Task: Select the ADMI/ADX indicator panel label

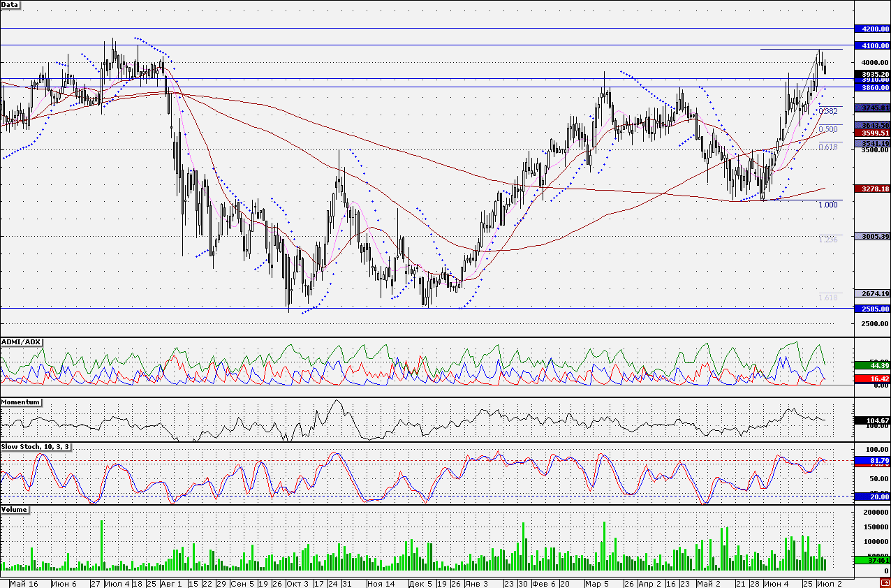Action: tap(21, 341)
